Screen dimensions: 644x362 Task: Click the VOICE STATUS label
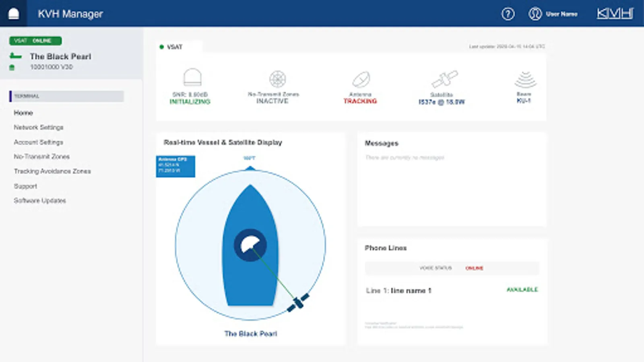point(436,268)
